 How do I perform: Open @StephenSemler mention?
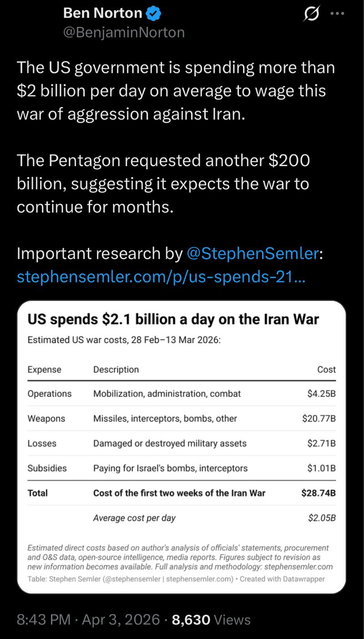click(253, 254)
